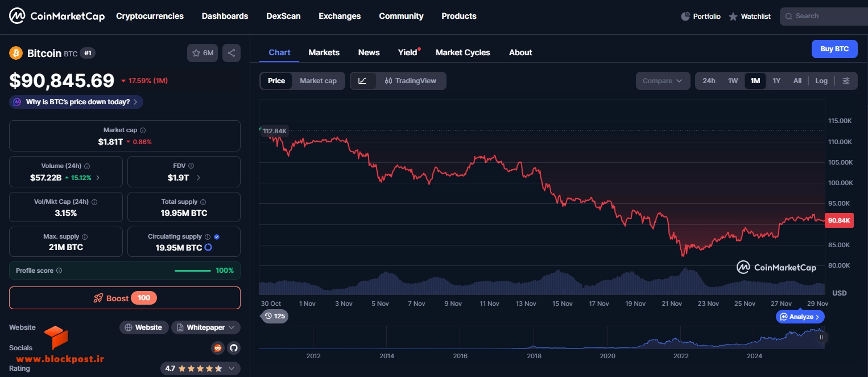868x377 pixels.
Task: Click the circulating supply ring icon
Action: (208, 247)
